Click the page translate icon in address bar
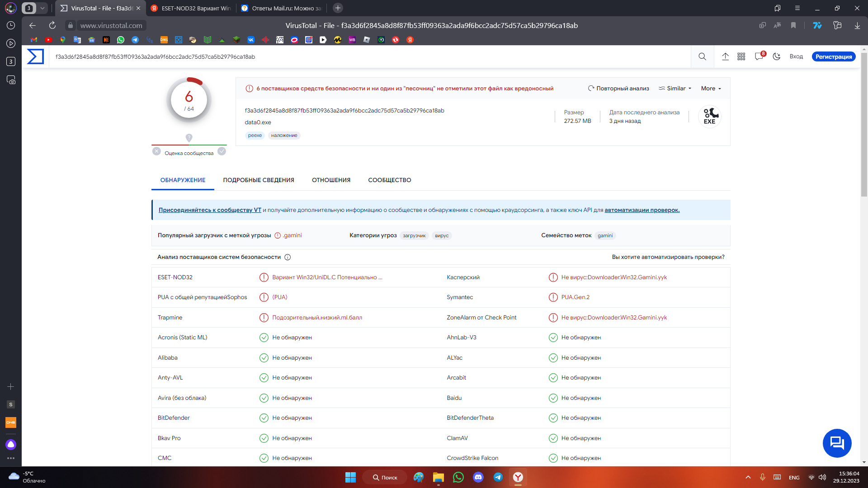 (x=777, y=25)
